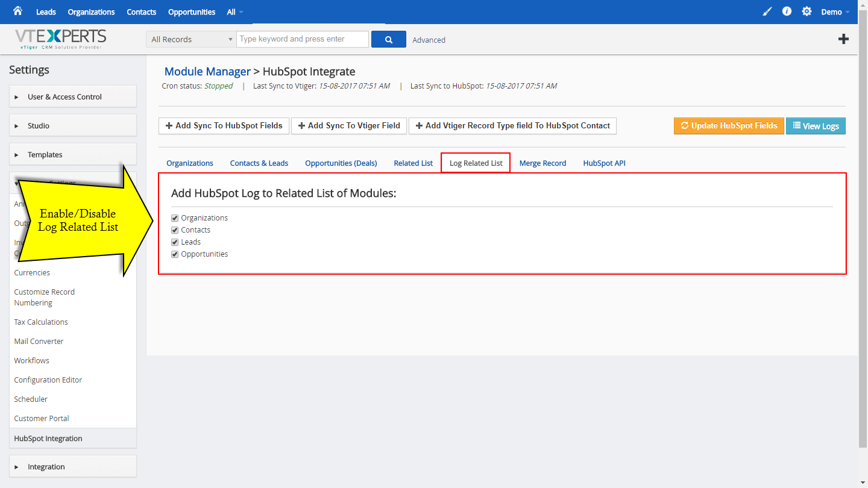Open Customize Record Numbering link
The width and height of the screenshot is (868, 488).
(45, 297)
